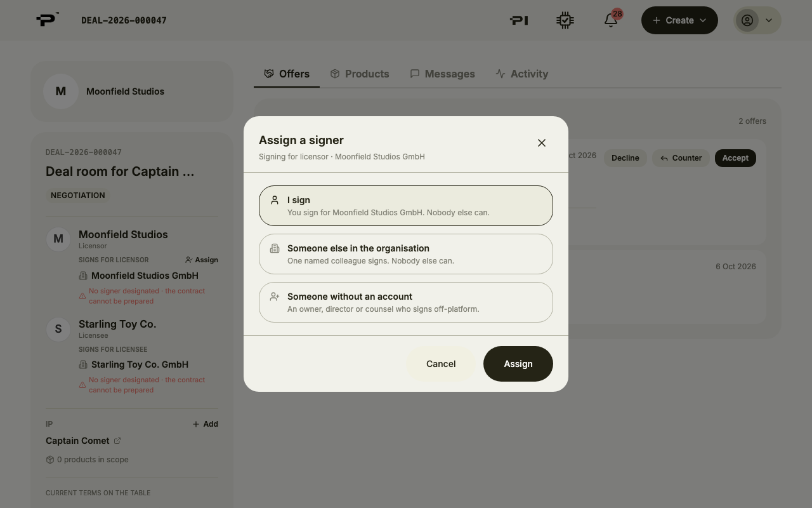The image size is (812, 508).
Task: Open notifications bell with 28 badge
Action: [611, 20]
